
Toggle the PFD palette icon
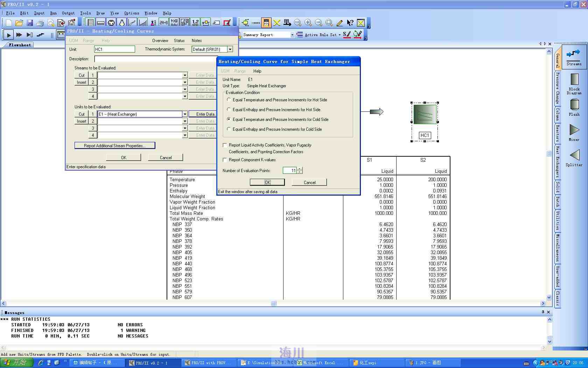tap(266, 23)
